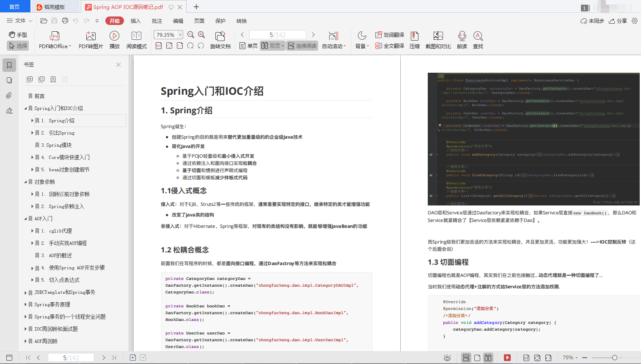Enable the 手型 hand tool
The height and width of the screenshot is (364, 641).
click(18, 35)
